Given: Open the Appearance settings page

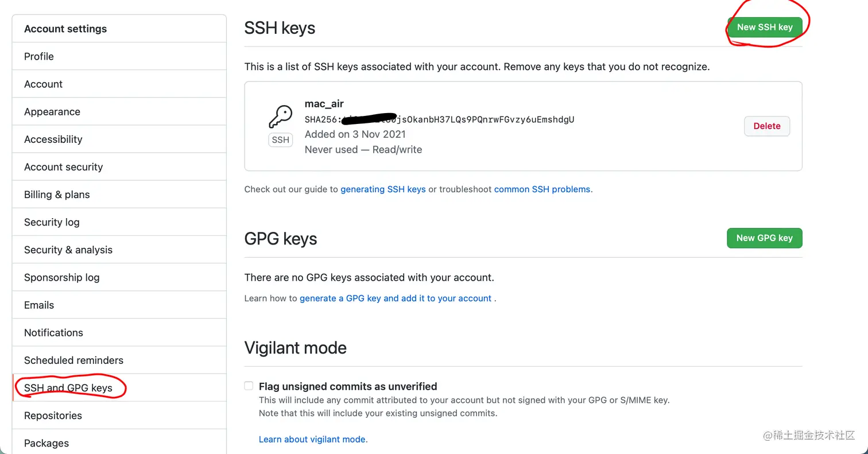Looking at the screenshot, I should [x=119, y=111].
